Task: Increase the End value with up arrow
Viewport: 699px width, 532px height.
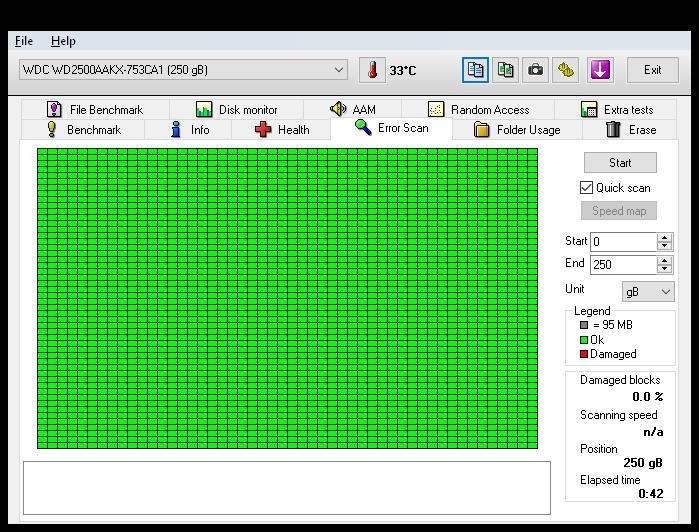Action: click(x=664, y=261)
